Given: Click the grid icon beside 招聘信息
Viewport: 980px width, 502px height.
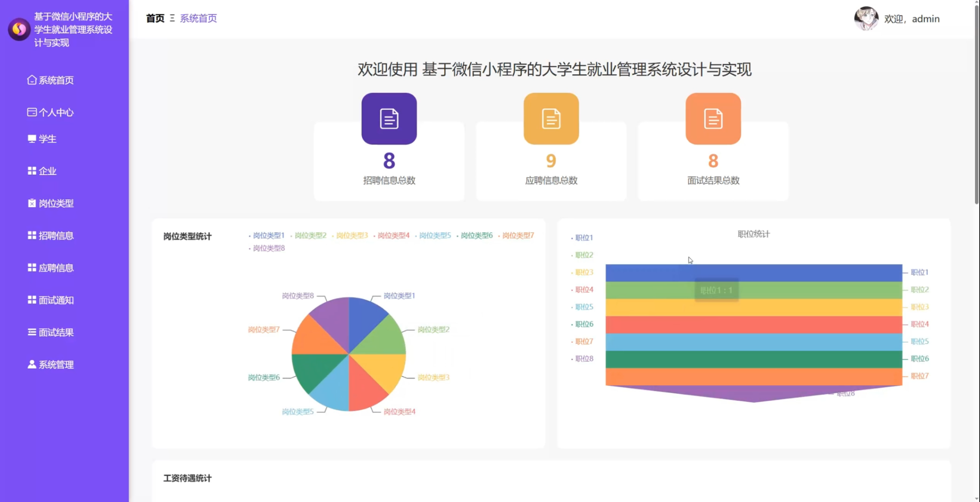Looking at the screenshot, I should click(x=32, y=235).
